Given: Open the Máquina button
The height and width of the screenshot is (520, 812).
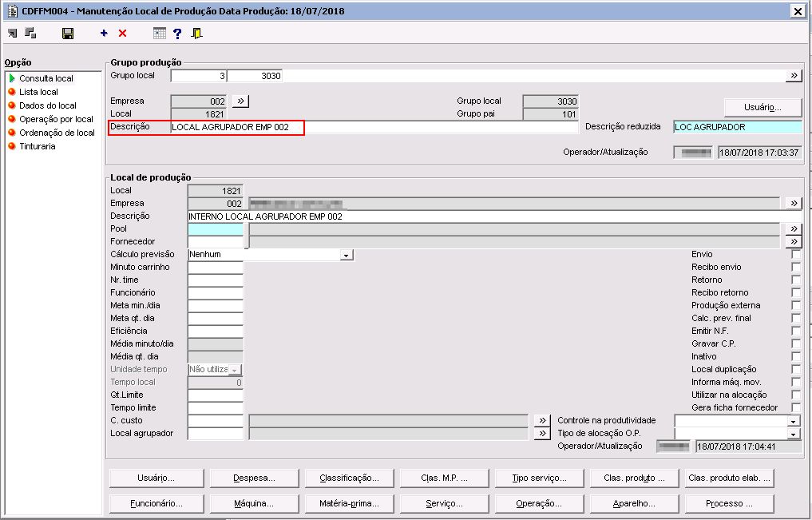Looking at the screenshot, I should [254, 503].
